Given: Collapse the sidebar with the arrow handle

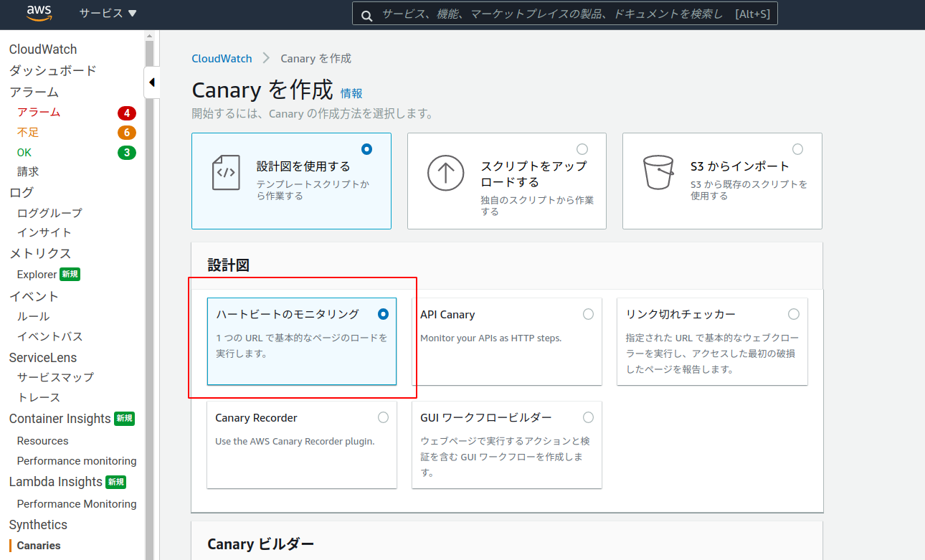Looking at the screenshot, I should click(x=151, y=82).
